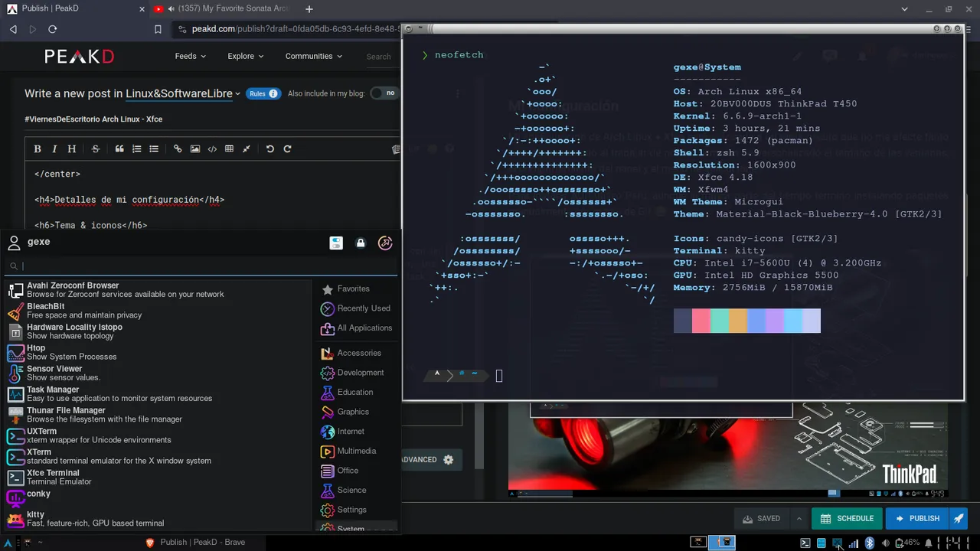This screenshot has width=980, height=551.
Task: Open kitty terminal from menu list
Action: click(157, 519)
